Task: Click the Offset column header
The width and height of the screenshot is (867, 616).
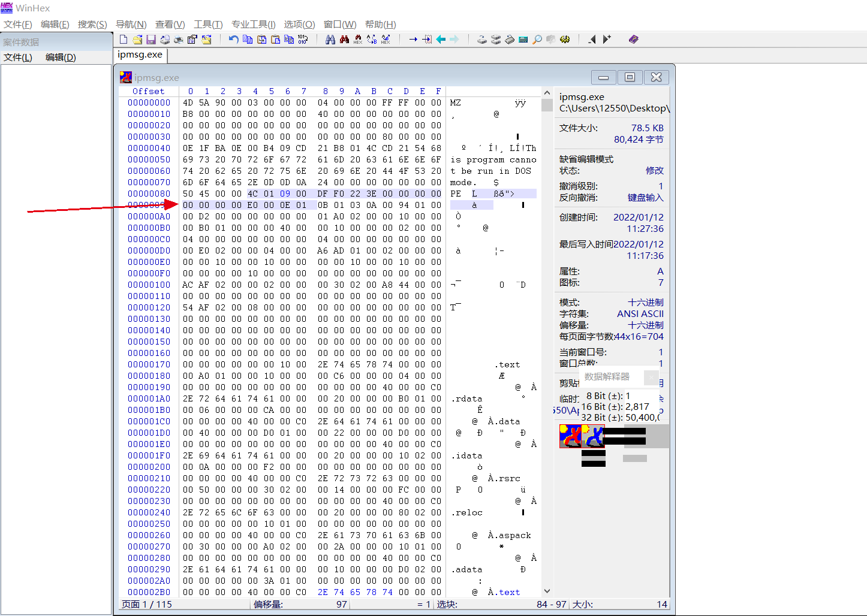Action: pyautogui.click(x=149, y=91)
